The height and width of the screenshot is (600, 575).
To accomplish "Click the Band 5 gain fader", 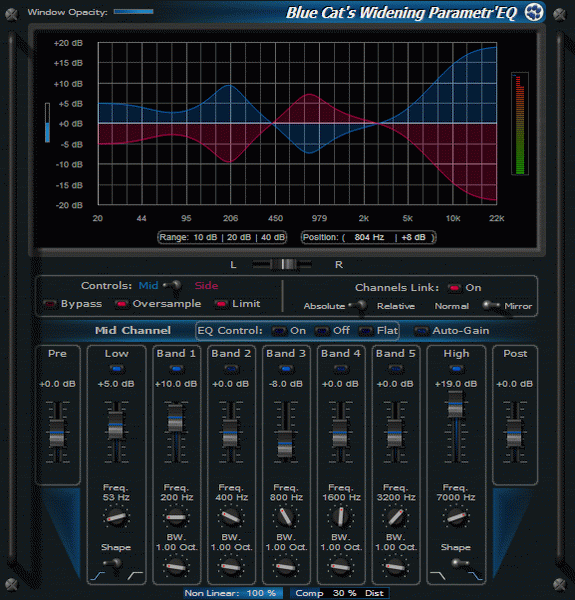I will tap(394, 433).
